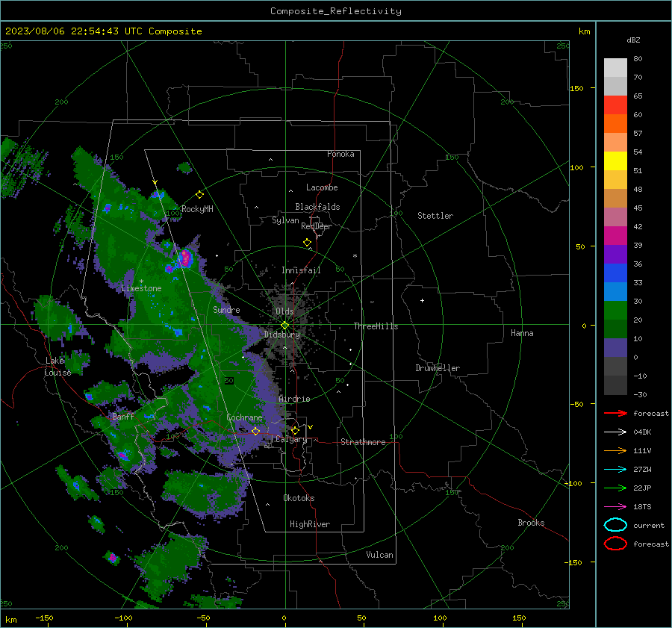Click the magenta 18TS arrow icon
The width and height of the screenshot is (672, 628).
click(x=615, y=507)
